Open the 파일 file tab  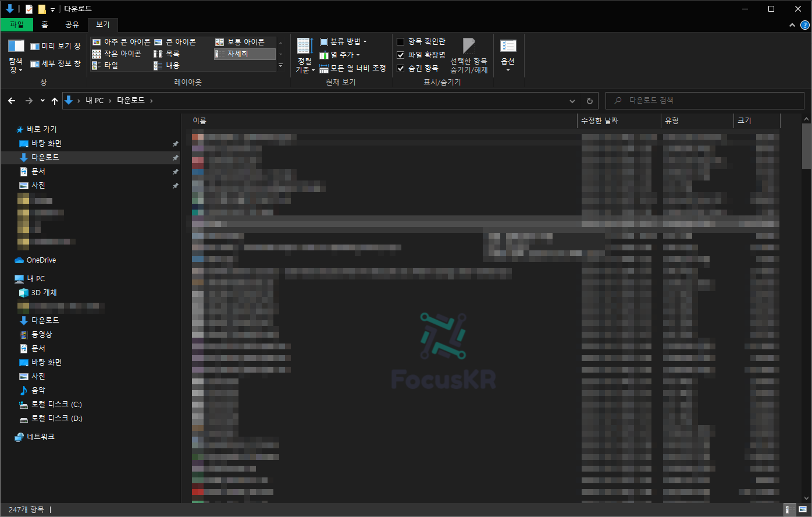click(x=17, y=24)
